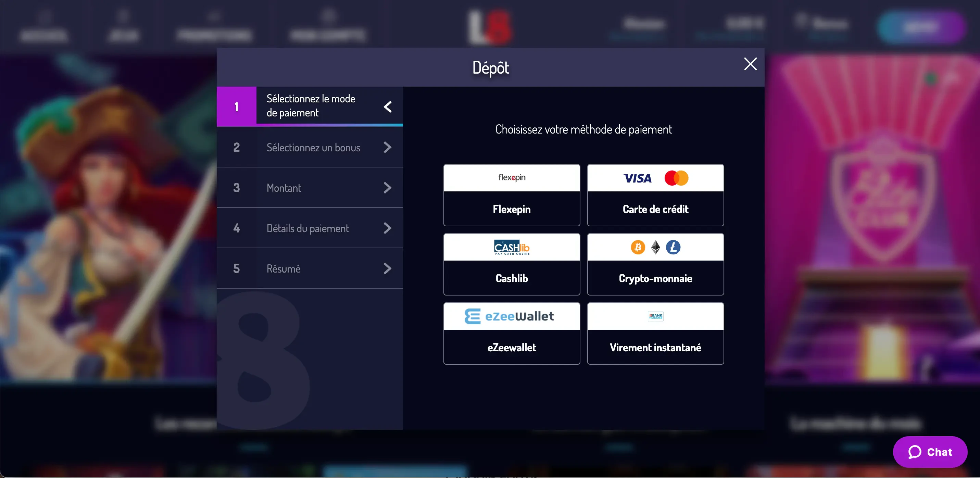The width and height of the screenshot is (980, 478).
Task: Click the Mastercard logo
Action: pos(676,178)
